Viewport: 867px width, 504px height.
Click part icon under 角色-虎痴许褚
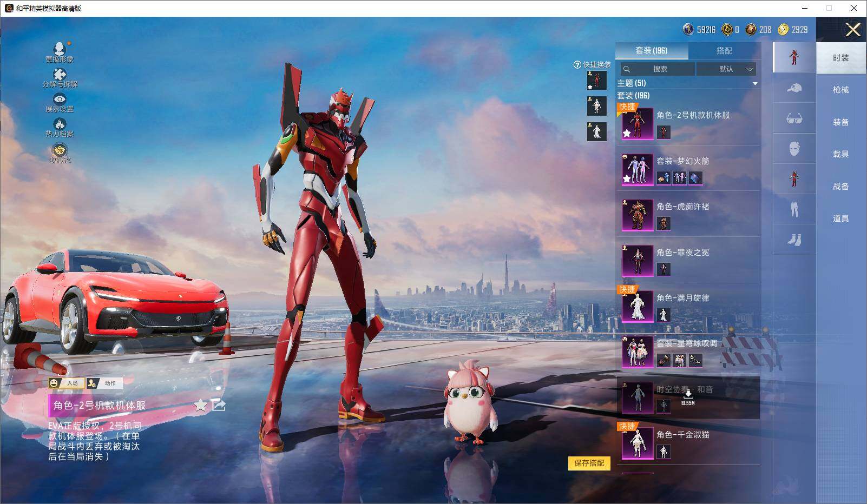[x=664, y=223]
